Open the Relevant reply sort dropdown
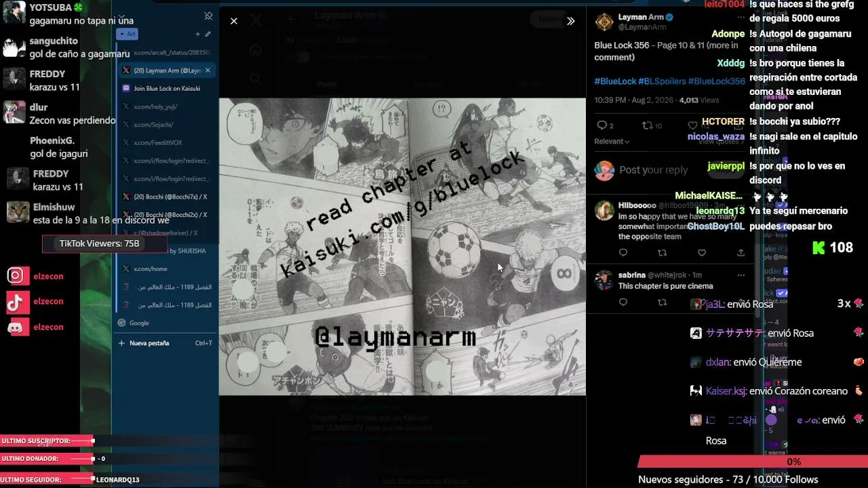Screen dimensions: 868x488 612,142
